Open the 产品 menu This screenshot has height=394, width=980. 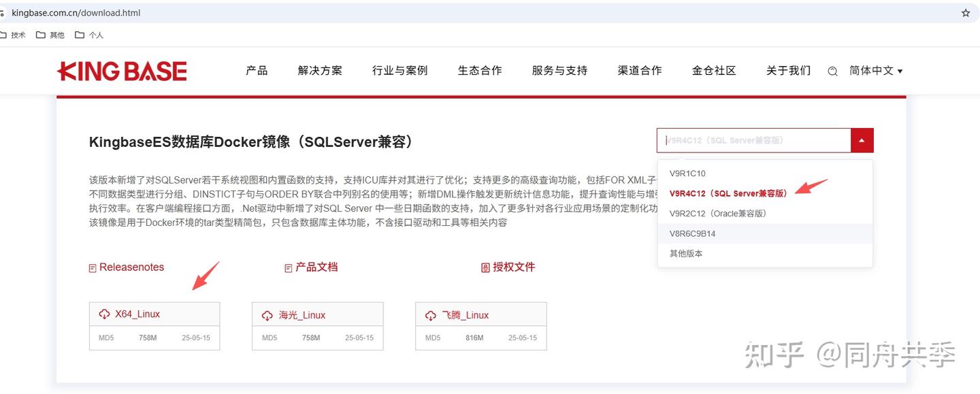pyautogui.click(x=257, y=70)
